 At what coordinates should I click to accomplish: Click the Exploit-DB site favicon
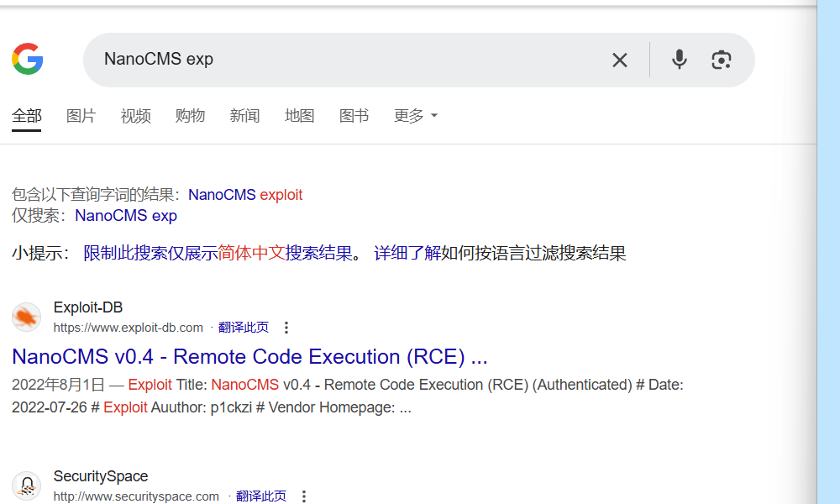[x=27, y=317]
